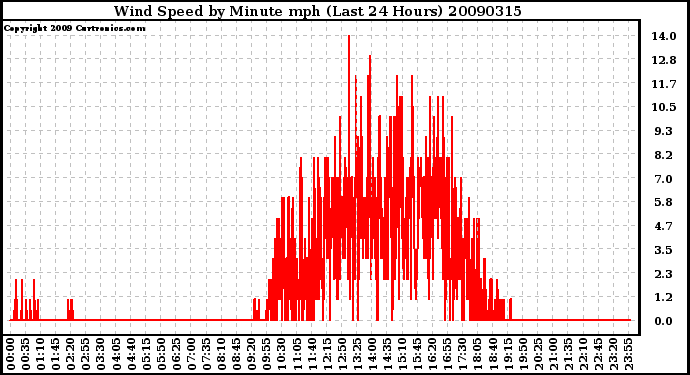The width and height of the screenshot is (690, 375).
Task: Click the 7.0 y-axis label
Action: [664, 179]
